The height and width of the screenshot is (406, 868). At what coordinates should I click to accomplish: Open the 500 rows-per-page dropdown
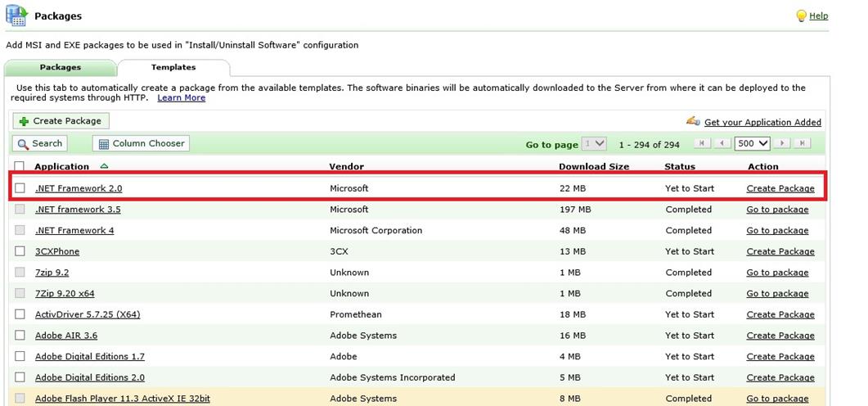coord(753,143)
